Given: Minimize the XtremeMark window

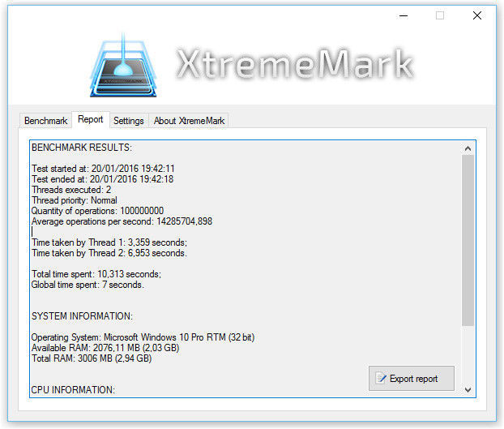Looking at the screenshot, I should pos(404,15).
